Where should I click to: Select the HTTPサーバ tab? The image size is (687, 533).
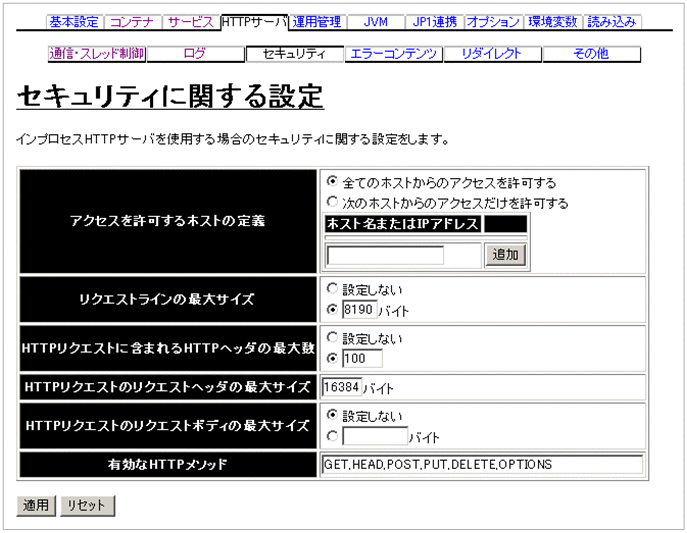click(255, 21)
